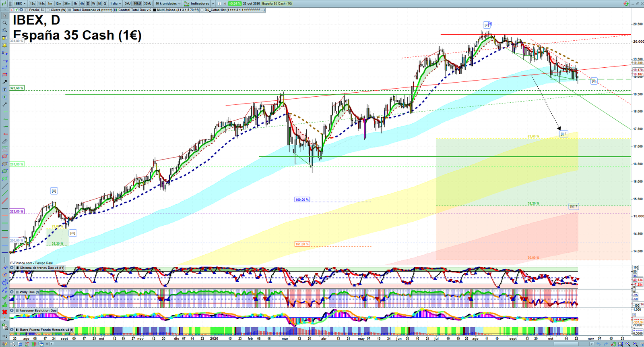Select the red ellipse drawing tool

coord(4,156)
